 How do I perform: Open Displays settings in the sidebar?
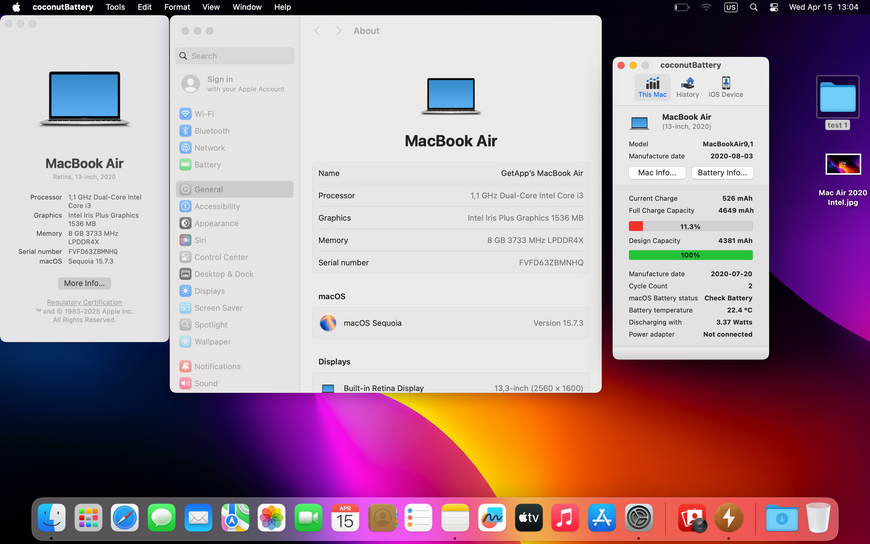[235, 291]
